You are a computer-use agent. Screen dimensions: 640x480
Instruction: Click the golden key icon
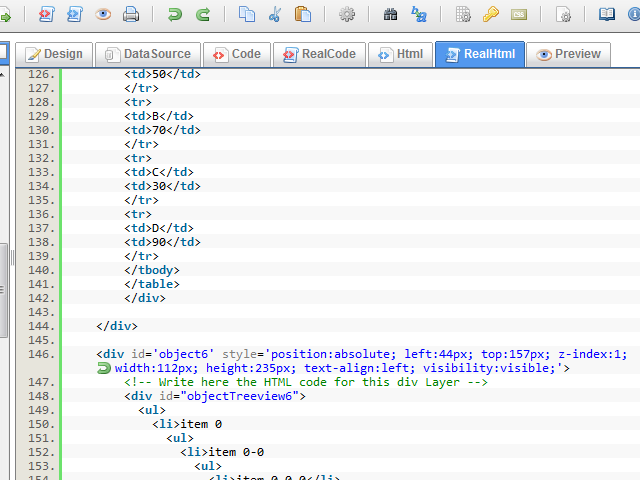[491, 15]
